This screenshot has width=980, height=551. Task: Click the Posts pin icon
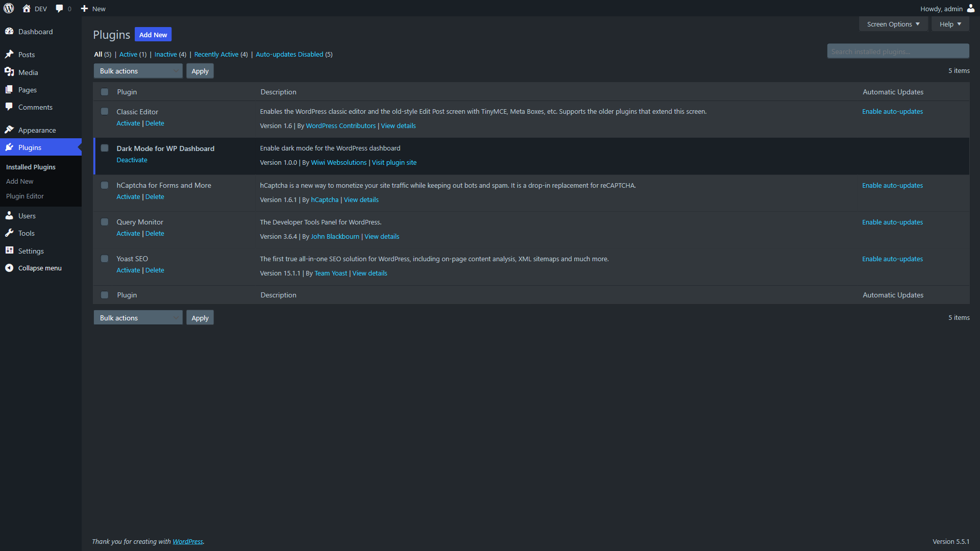point(9,54)
